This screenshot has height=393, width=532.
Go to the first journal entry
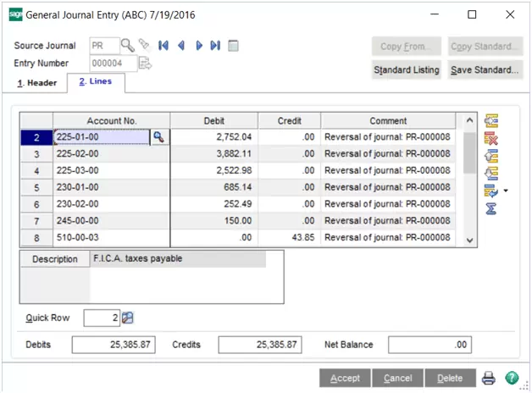(163, 46)
